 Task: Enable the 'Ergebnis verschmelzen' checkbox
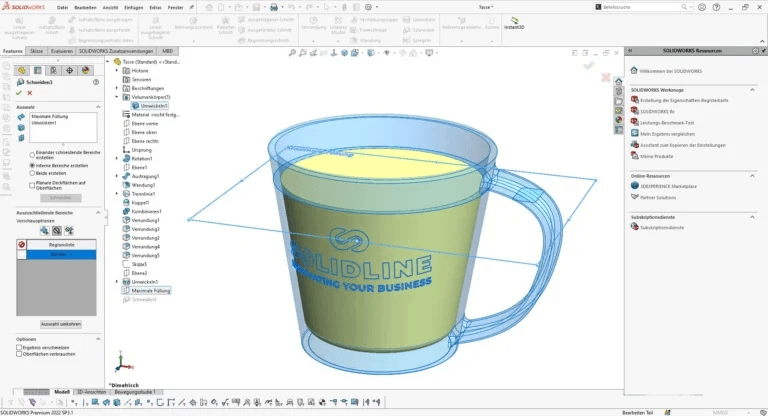(19, 347)
